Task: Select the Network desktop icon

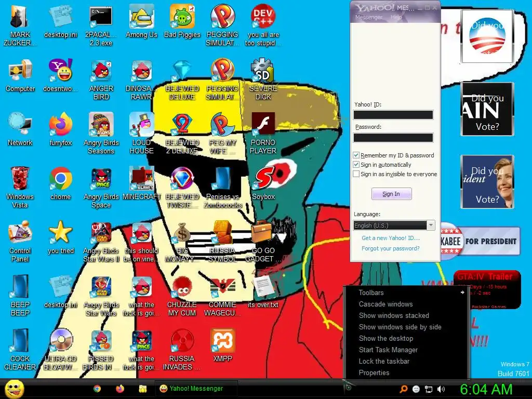Action: (x=20, y=129)
